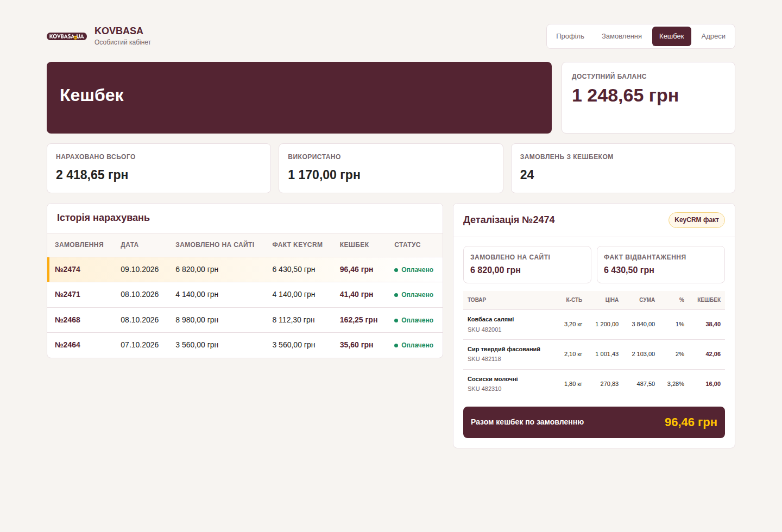Click the Деталізація №2474 heading
This screenshot has width=782, height=532.
coord(509,220)
